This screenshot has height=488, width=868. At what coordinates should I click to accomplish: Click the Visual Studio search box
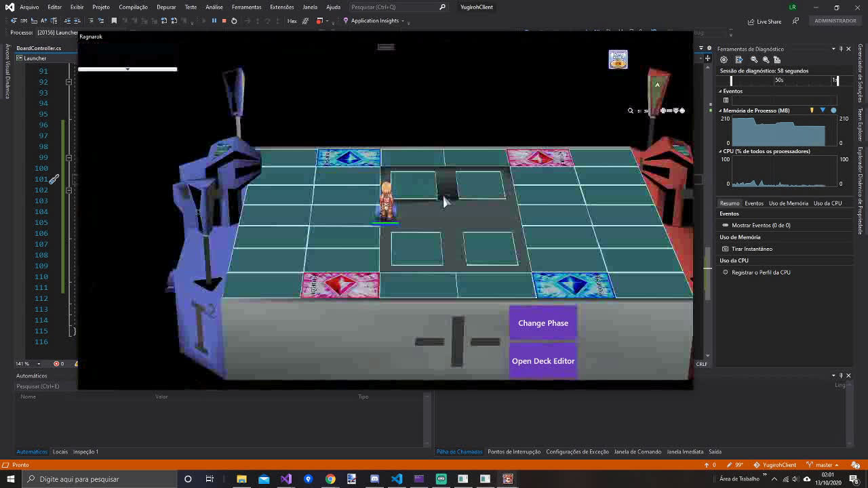tap(393, 7)
